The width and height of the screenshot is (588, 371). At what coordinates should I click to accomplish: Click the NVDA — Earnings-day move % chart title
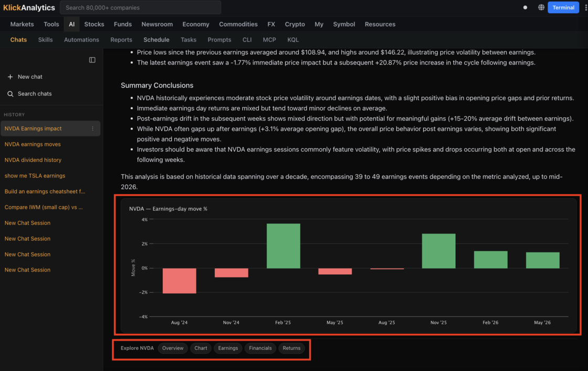168,209
